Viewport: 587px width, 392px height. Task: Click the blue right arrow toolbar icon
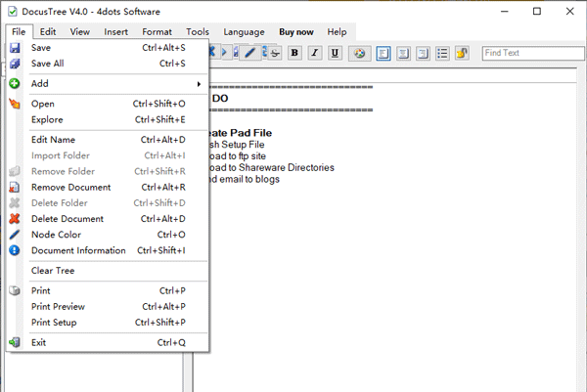coord(224,52)
